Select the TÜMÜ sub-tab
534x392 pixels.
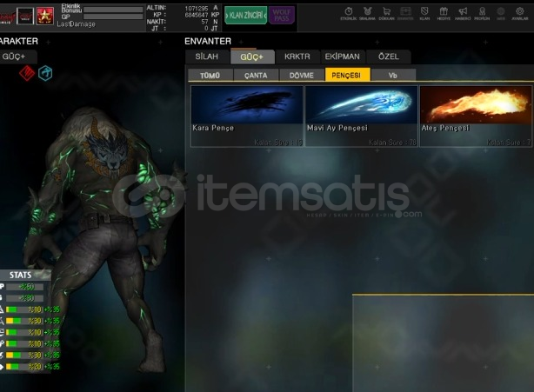click(x=210, y=76)
